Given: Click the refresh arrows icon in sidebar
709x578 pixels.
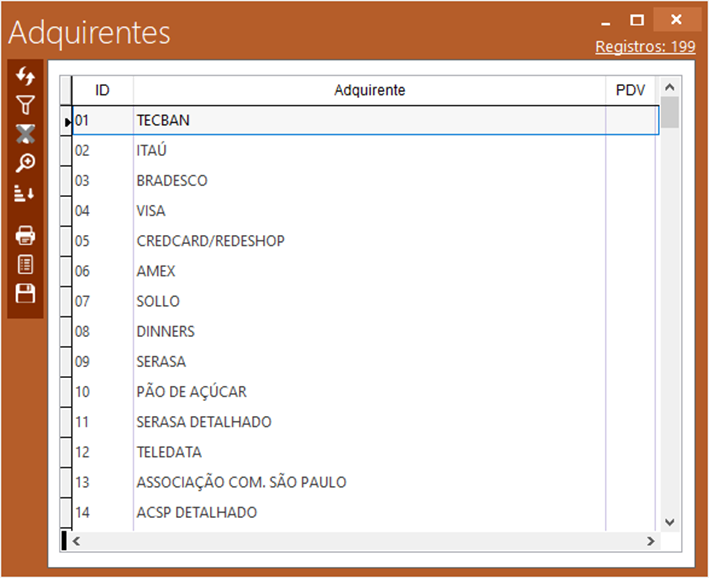Looking at the screenshot, I should click(x=26, y=77).
